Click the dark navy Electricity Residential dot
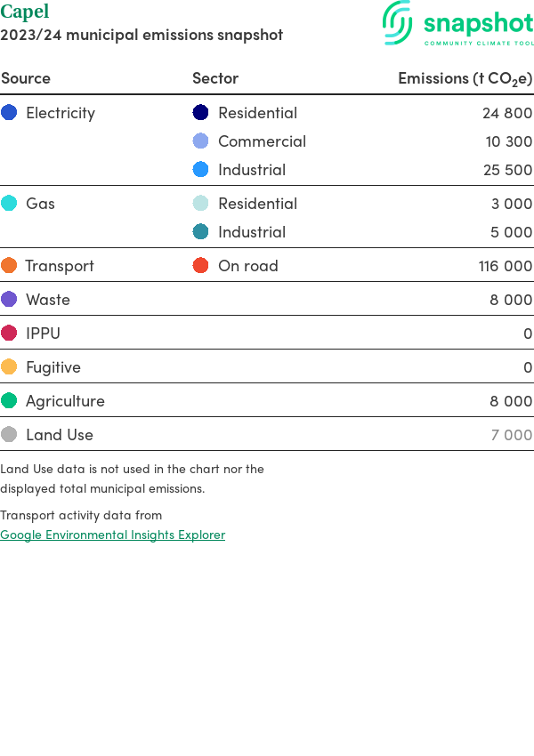The image size is (534, 756). pyautogui.click(x=201, y=113)
